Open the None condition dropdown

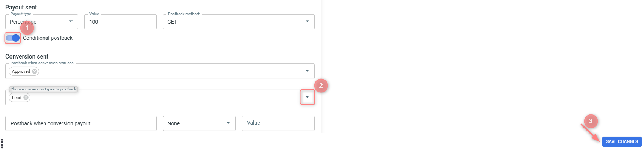click(x=199, y=123)
